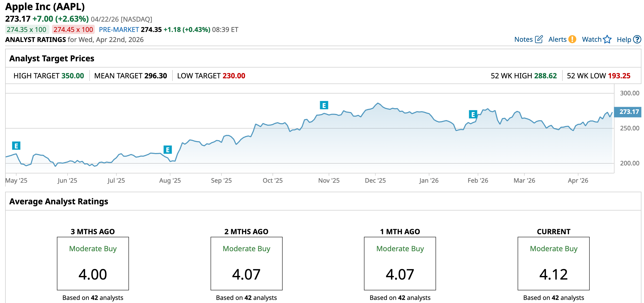Click the red ask quote 274.45 x 100
The width and height of the screenshot is (644, 303).
[x=73, y=30]
